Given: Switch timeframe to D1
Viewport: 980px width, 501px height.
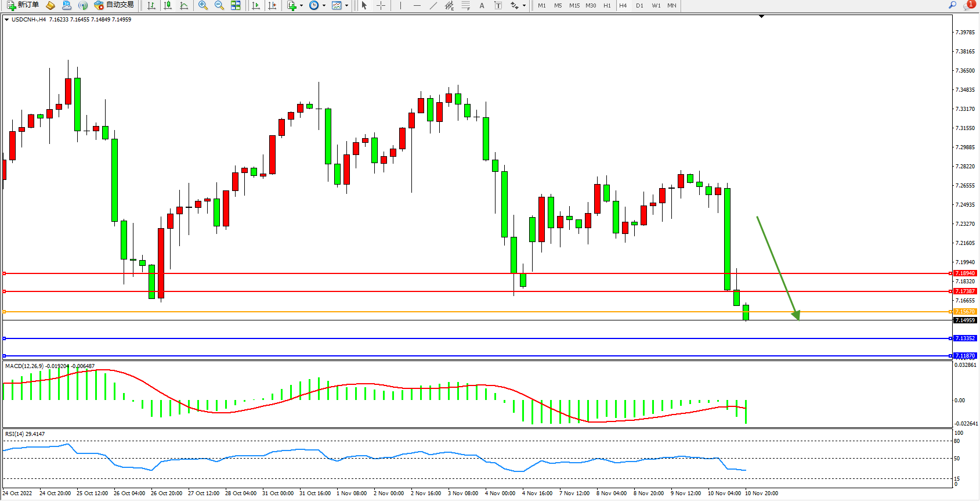Looking at the screenshot, I should (639, 5).
